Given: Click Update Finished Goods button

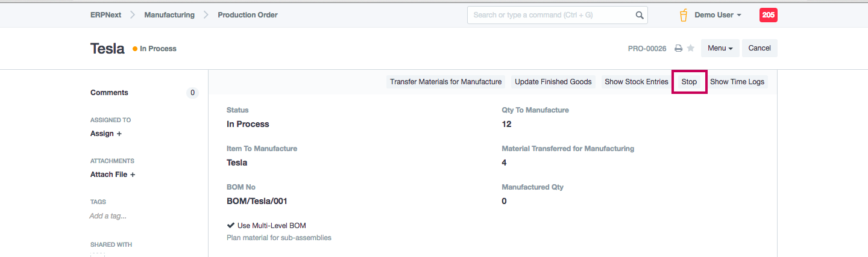Looking at the screenshot, I should pyautogui.click(x=553, y=82).
